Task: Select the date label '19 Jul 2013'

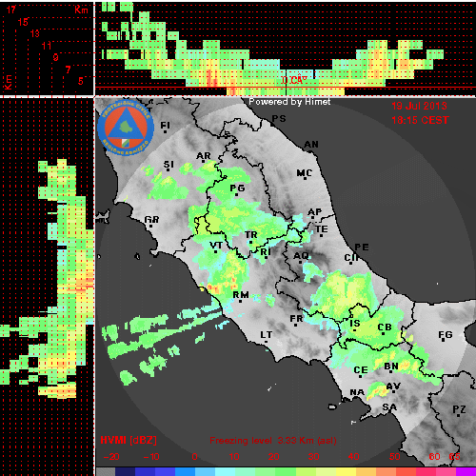Action: [x=419, y=106]
